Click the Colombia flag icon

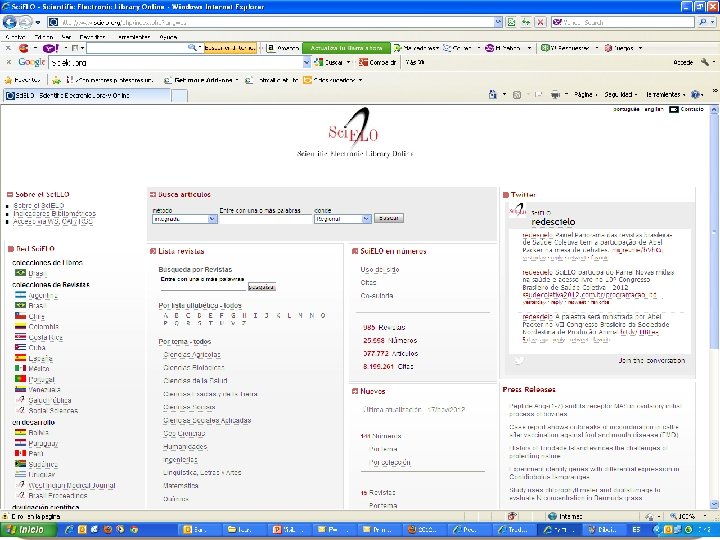point(20,326)
